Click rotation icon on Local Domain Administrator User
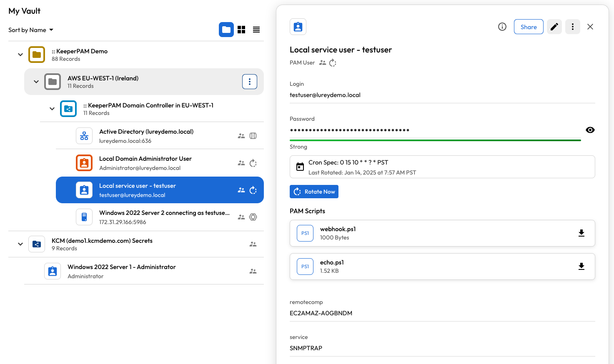 coord(253,163)
